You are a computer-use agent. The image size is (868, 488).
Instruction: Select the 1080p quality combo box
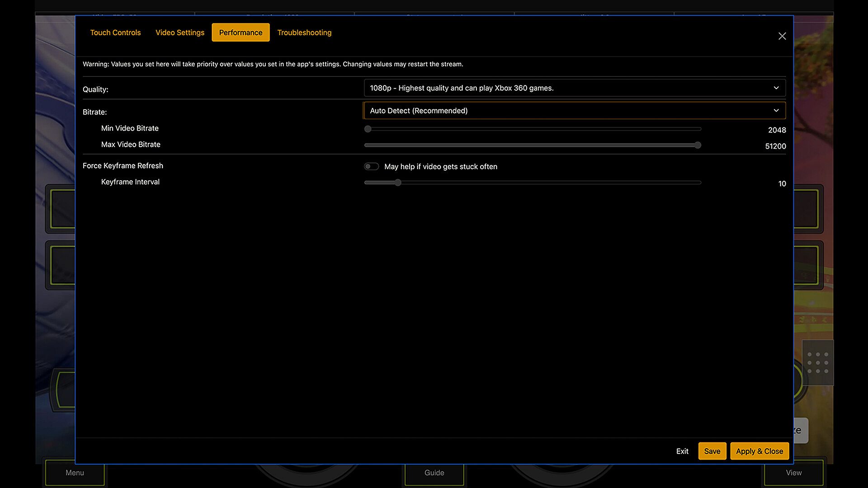click(x=575, y=88)
